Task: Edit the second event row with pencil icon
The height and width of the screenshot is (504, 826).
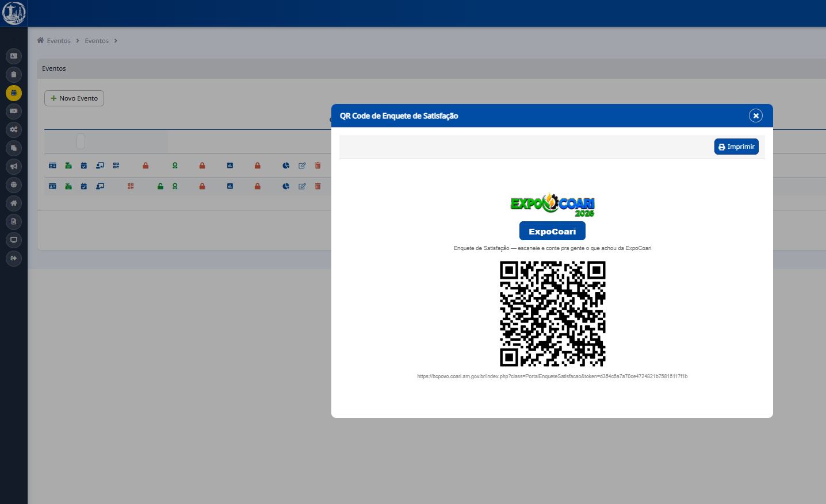Action: point(302,186)
